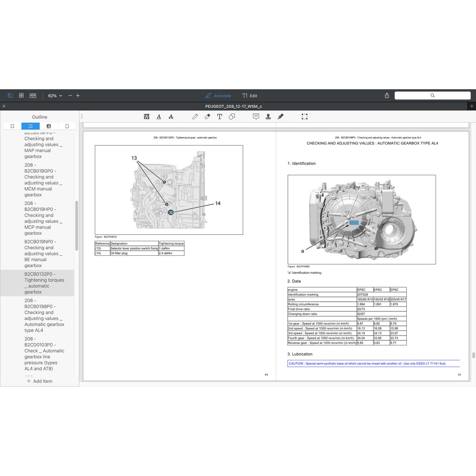Click the stamp tool icon
476x476 pixels.
tap(268, 117)
